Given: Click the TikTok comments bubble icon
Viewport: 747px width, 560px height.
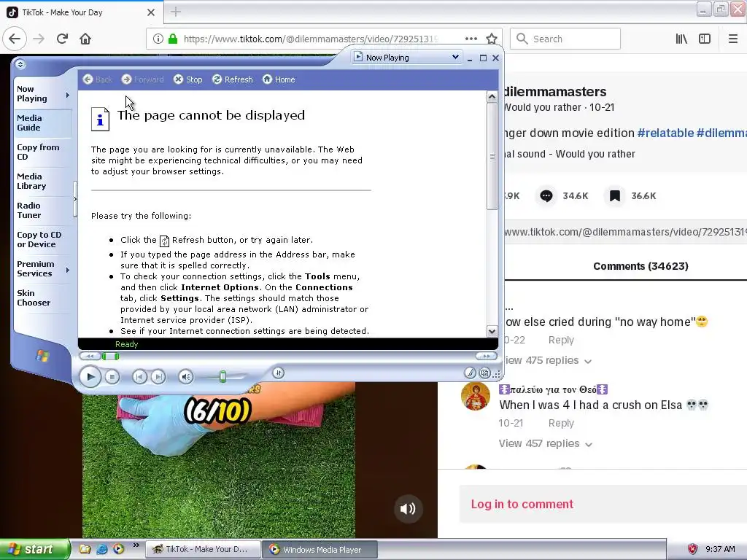Looking at the screenshot, I should coord(546,195).
